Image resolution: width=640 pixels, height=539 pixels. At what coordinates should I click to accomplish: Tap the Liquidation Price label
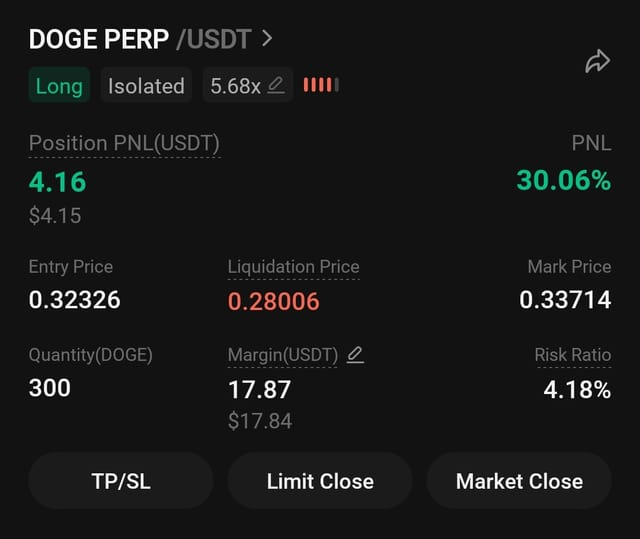tap(293, 267)
